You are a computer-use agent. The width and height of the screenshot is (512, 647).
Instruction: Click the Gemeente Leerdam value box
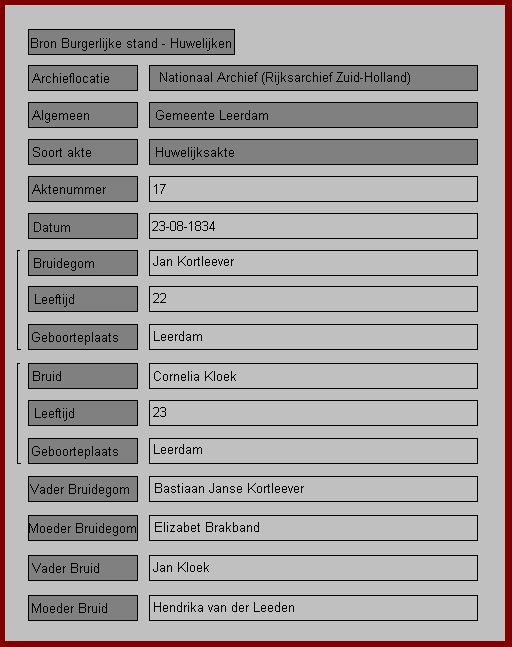313,115
